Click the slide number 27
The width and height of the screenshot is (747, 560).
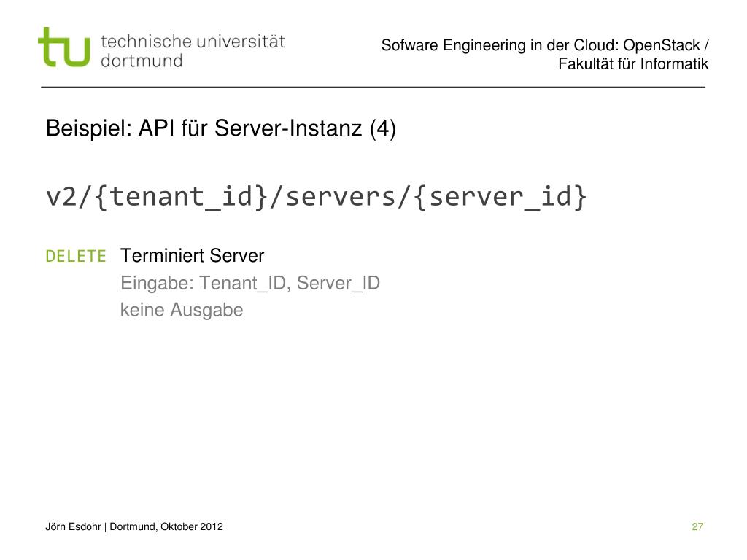tap(697, 526)
